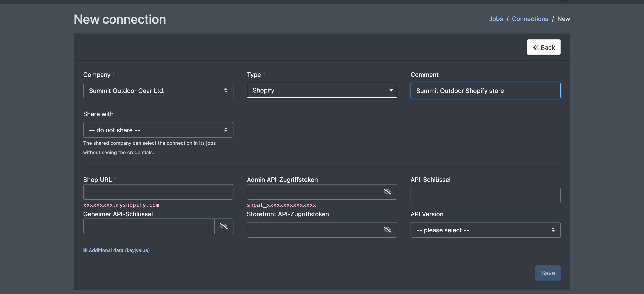The image size is (644, 294).
Task: Open the Share with dropdown
Action: [x=158, y=130]
